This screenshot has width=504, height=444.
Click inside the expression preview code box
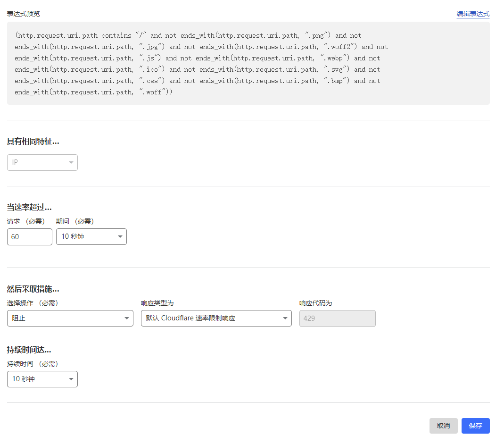point(248,64)
